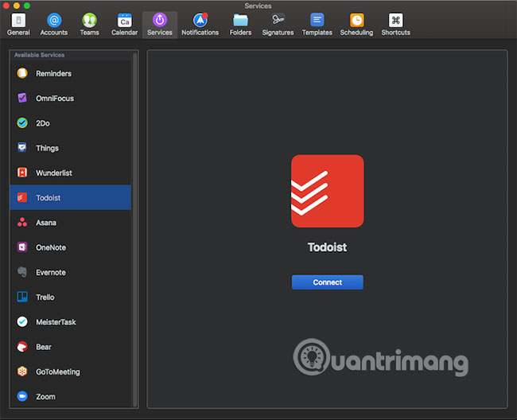517x420 pixels.
Task: Open the General preferences tab icon
Action: pyautogui.click(x=18, y=21)
